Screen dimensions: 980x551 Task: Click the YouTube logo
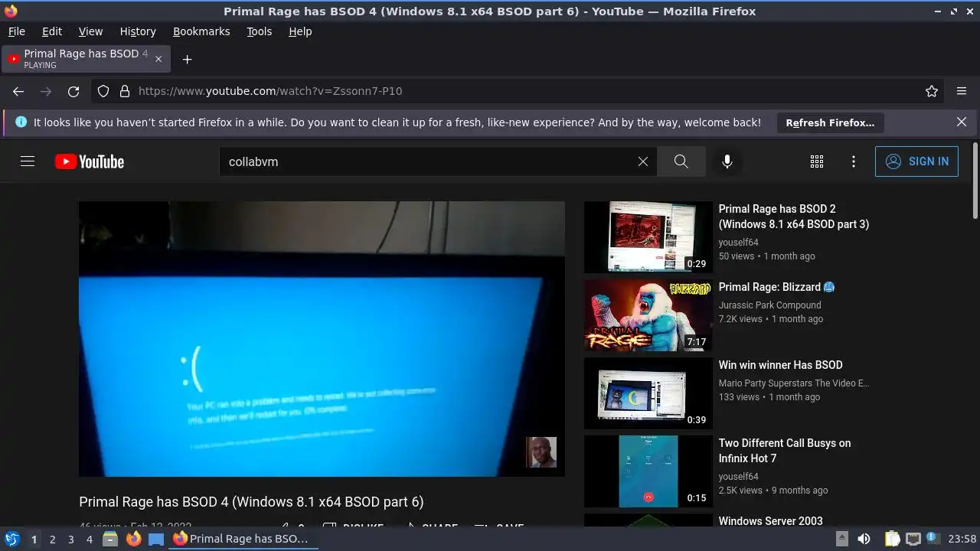click(x=90, y=161)
